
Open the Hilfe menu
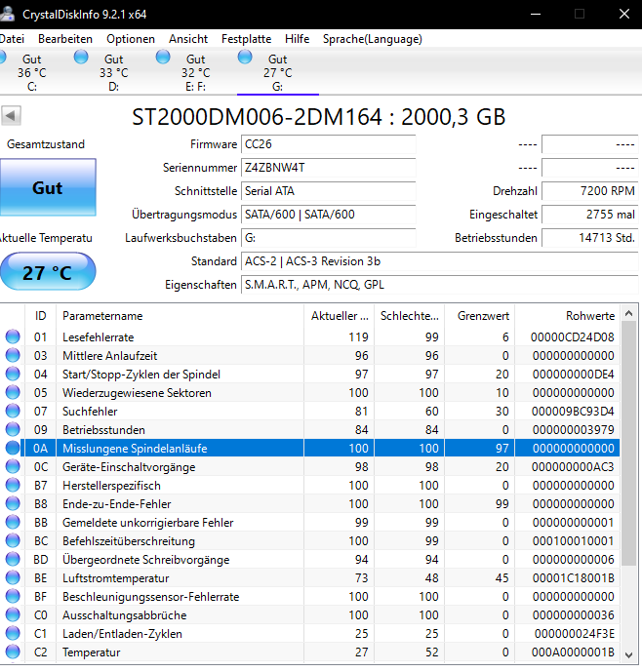[298, 39]
